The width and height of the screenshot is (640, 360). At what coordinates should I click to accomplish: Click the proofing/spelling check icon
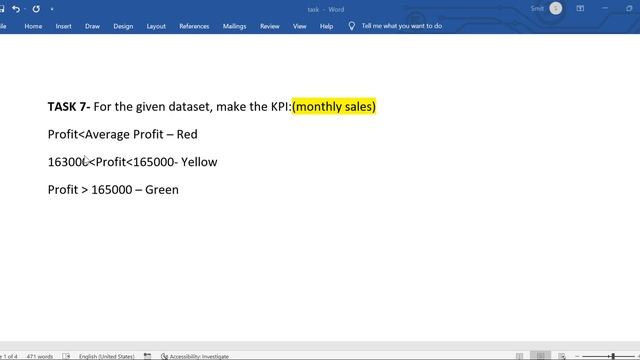(x=66, y=356)
